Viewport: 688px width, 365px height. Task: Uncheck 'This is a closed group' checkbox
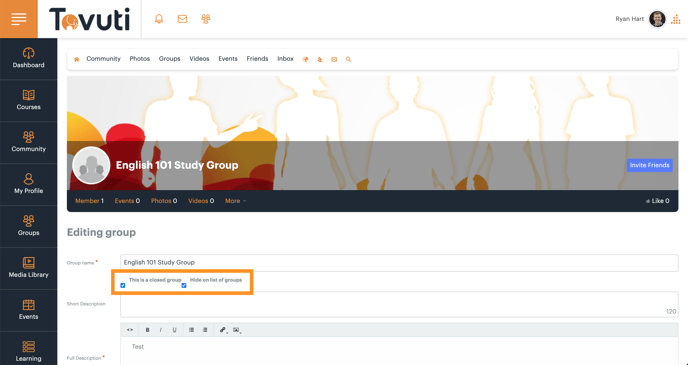click(x=123, y=286)
